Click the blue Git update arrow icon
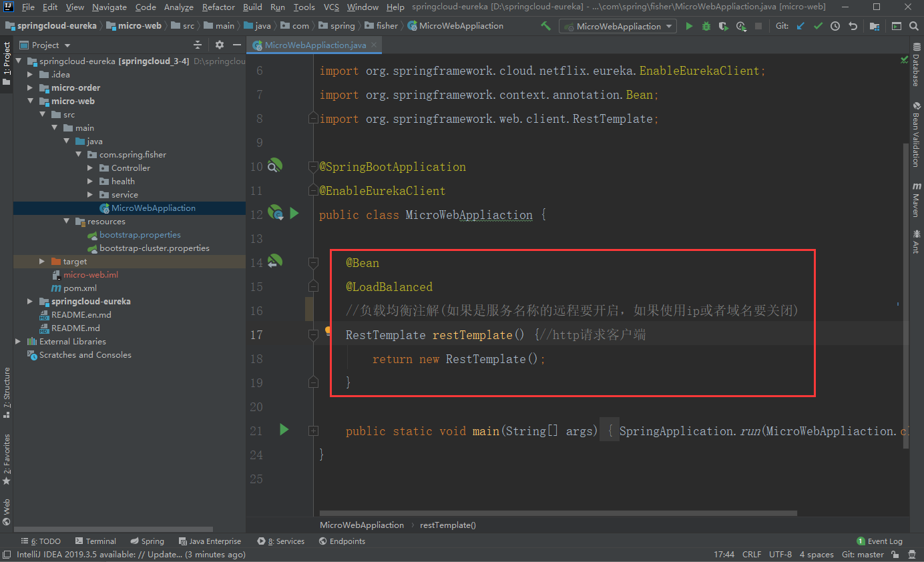The height and width of the screenshot is (562, 924). click(800, 25)
